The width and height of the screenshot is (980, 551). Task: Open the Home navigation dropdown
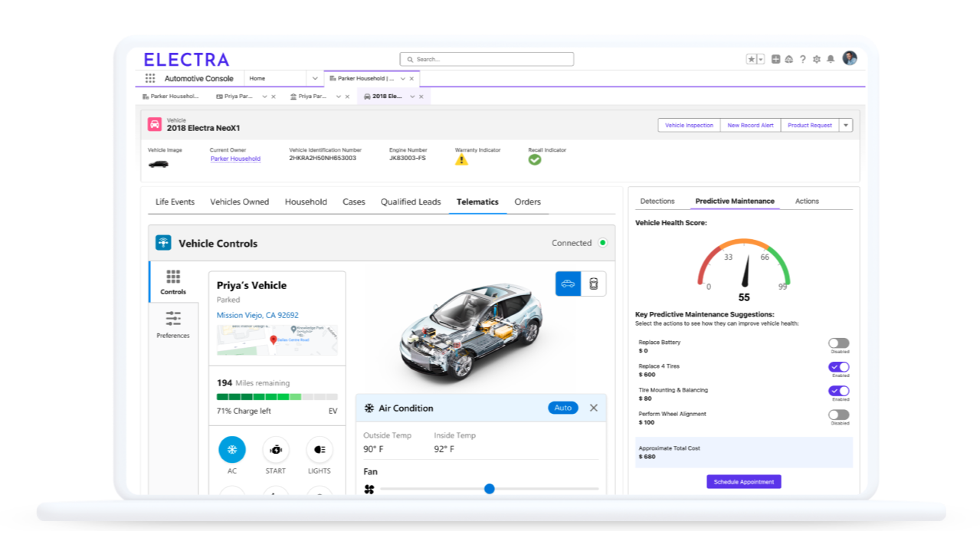click(x=314, y=78)
